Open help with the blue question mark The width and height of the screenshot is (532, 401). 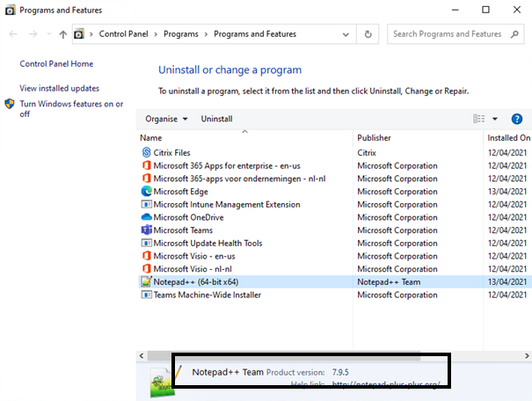517,119
